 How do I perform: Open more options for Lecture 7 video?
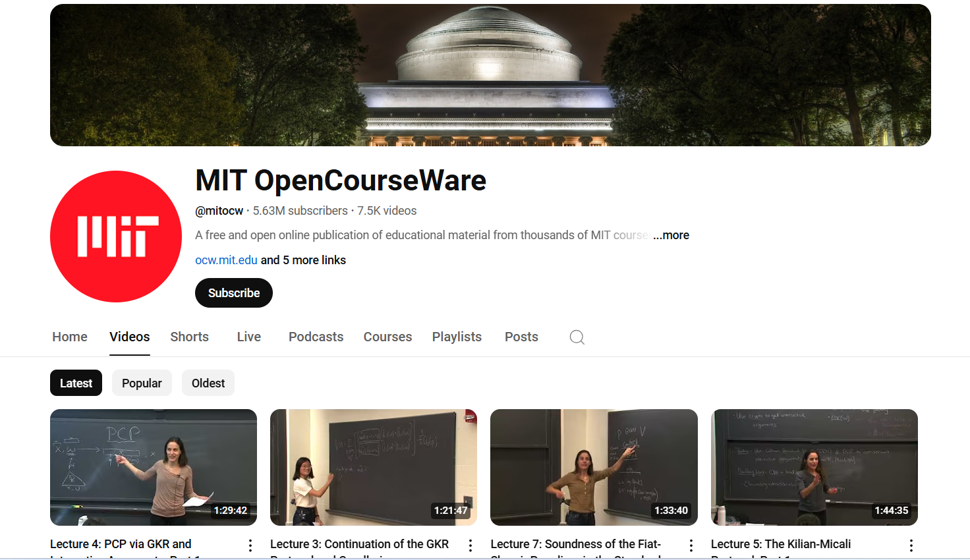(x=691, y=546)
